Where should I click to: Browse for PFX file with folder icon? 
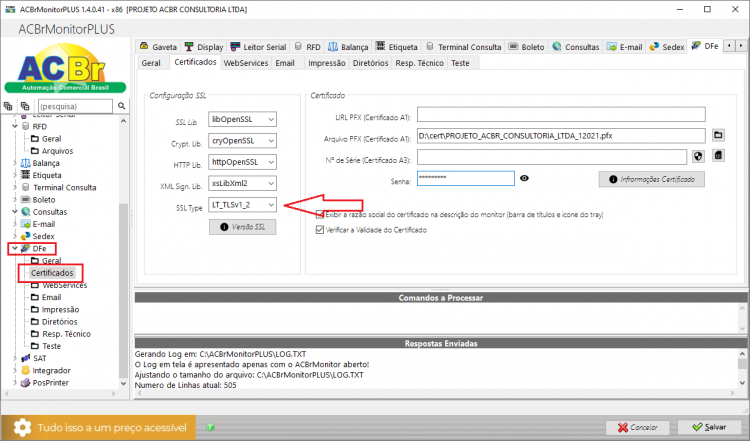pos(718,135)
